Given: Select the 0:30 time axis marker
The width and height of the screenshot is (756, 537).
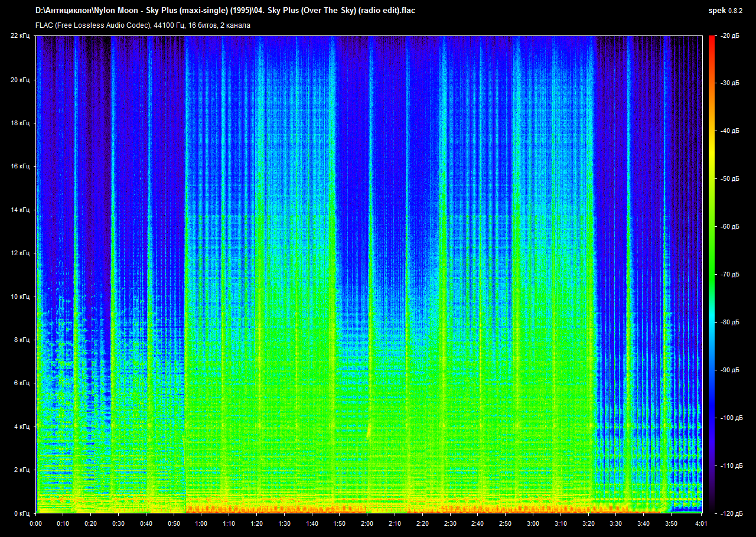Looking at the screenshot, I should coord(119,523).
